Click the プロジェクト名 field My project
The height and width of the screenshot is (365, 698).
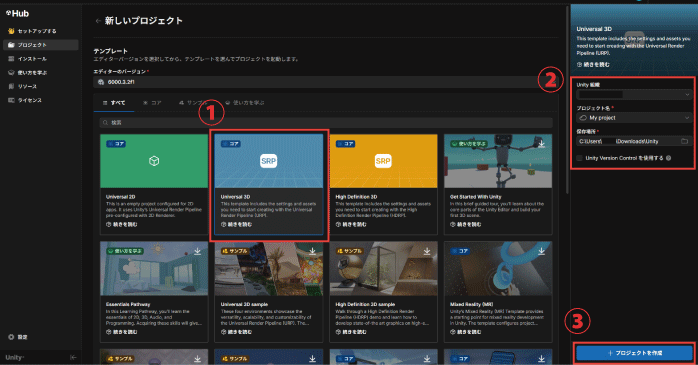pyautogui.click(x=634, y=118)
